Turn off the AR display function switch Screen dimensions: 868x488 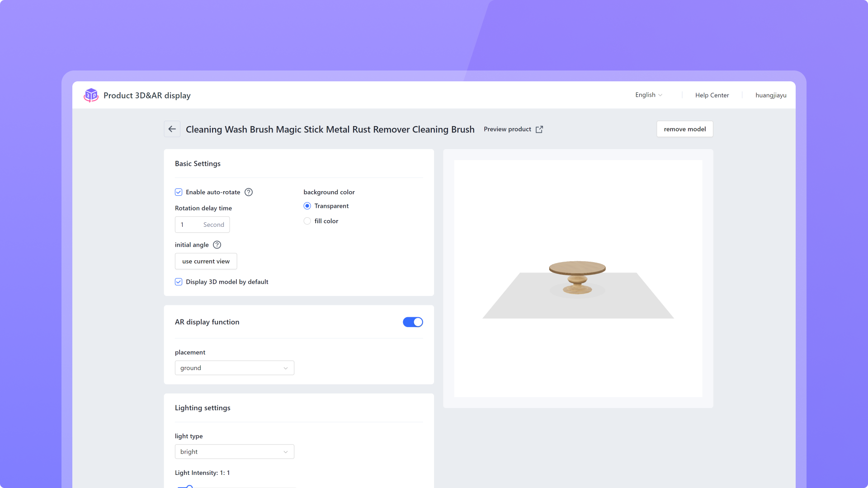413,322
